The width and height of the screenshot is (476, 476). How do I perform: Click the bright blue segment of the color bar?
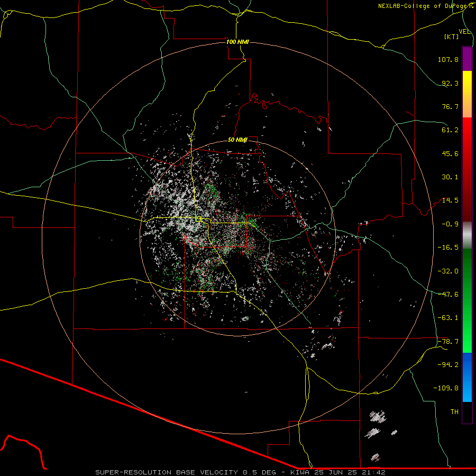[x=467, y=377]
